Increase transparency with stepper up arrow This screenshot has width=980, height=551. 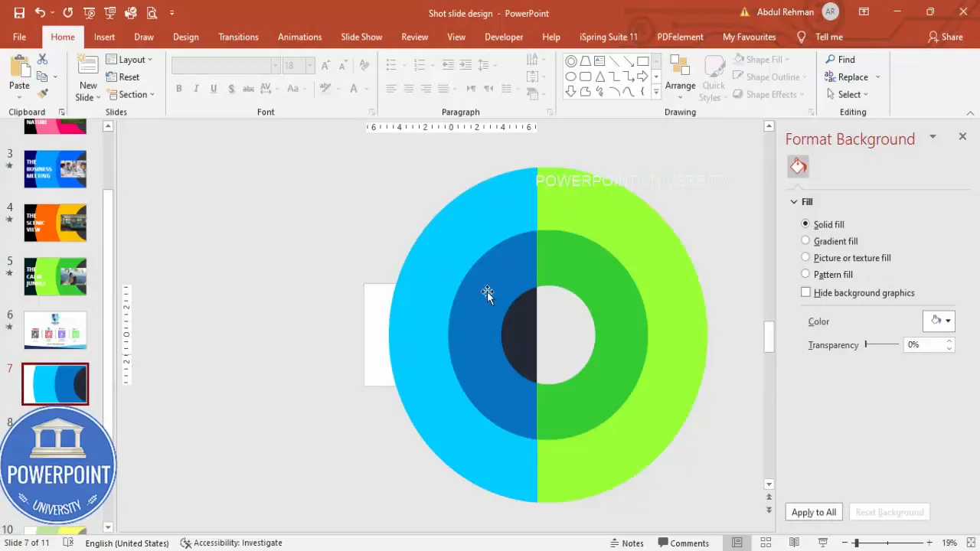click(x=949, y=341)
